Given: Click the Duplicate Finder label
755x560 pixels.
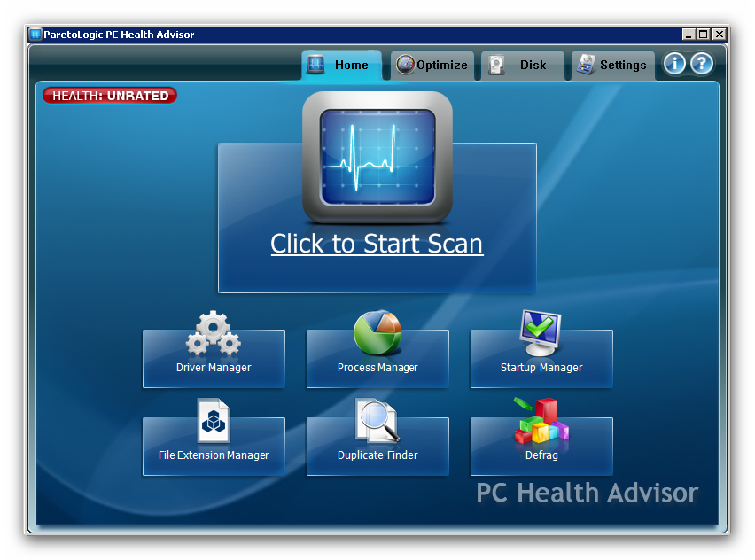Looking at the screenshot, I should pyautogui.click(x=377, y=455).
